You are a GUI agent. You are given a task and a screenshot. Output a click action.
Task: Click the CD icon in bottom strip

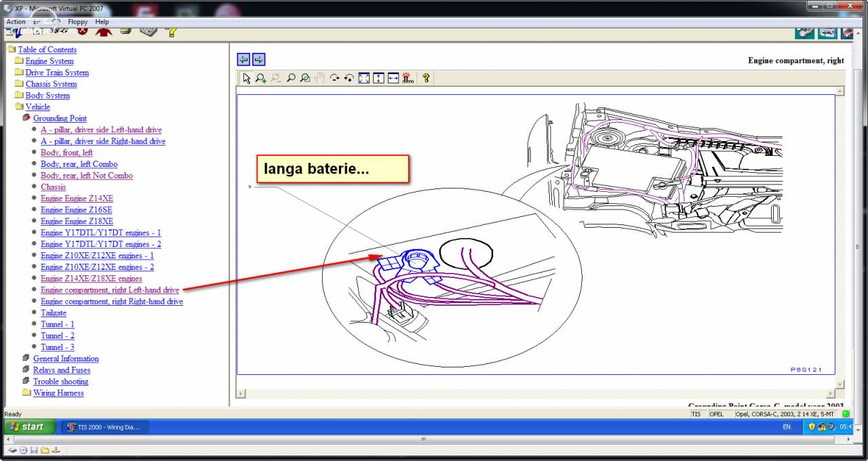point(23,449)
